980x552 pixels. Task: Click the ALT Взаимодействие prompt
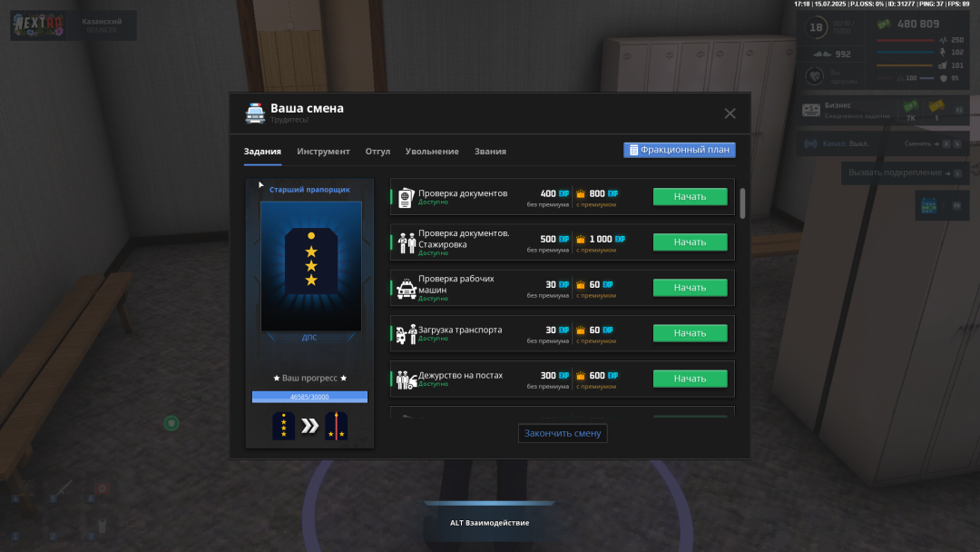[489, 523]
